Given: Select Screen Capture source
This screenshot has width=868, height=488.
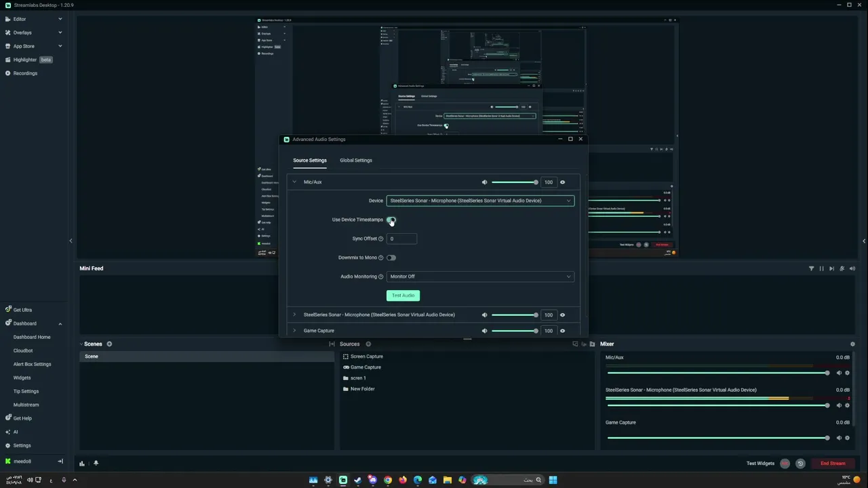Looking at the screenshot, I should tap(366, 357).
